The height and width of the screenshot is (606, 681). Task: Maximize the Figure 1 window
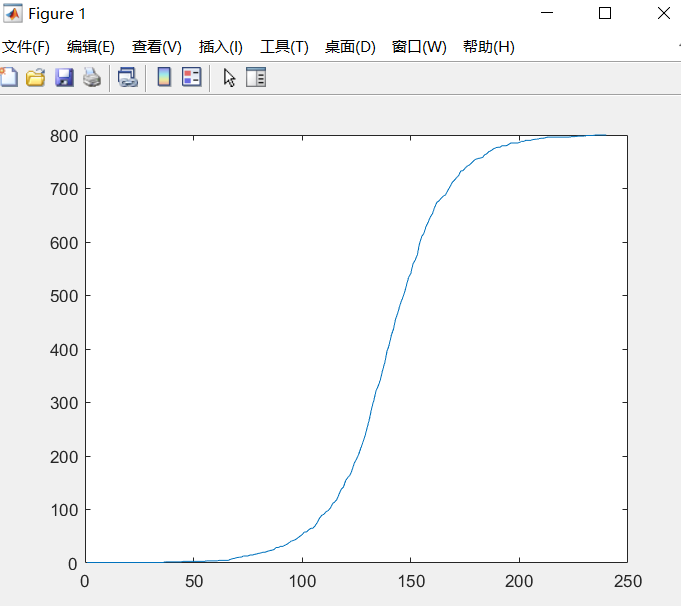[x=605, y=13]
